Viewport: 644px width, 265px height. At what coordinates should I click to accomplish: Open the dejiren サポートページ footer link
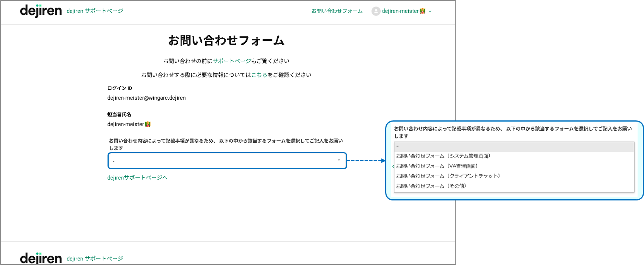(95, 259)
